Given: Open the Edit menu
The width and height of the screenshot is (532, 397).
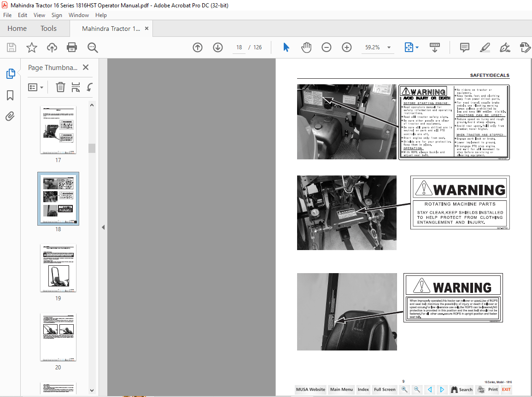Looking at the screenshot, I should click(x=23, y=15).
